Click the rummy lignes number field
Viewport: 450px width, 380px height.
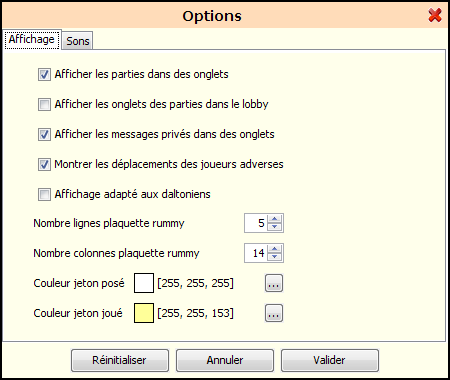pyautogui.click(x=256, y=223)
